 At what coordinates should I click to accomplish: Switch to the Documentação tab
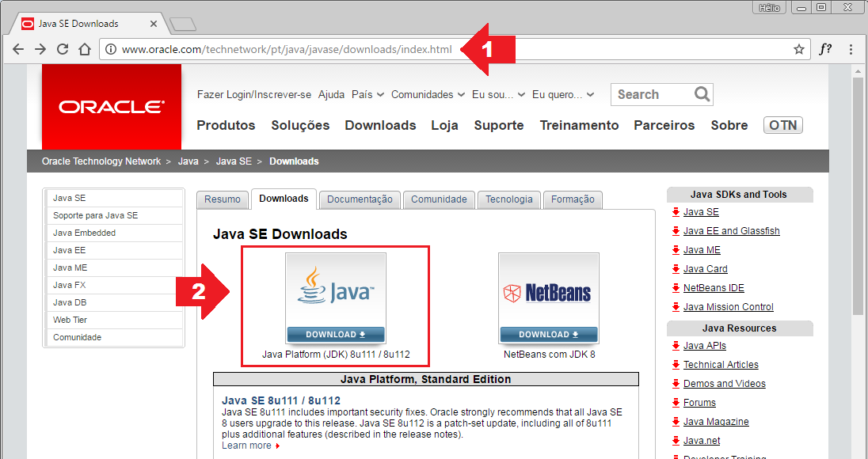pyautogui.click(x=360, y=199)
